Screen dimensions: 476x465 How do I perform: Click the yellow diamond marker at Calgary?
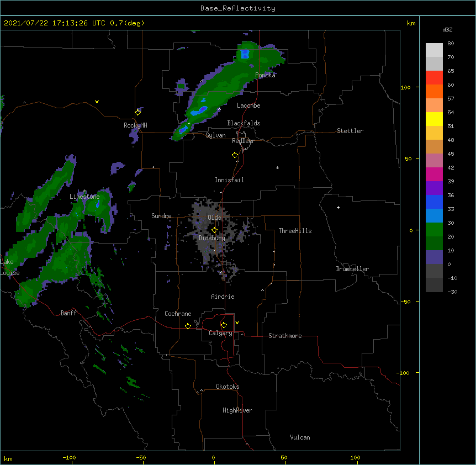click(224, 325)
